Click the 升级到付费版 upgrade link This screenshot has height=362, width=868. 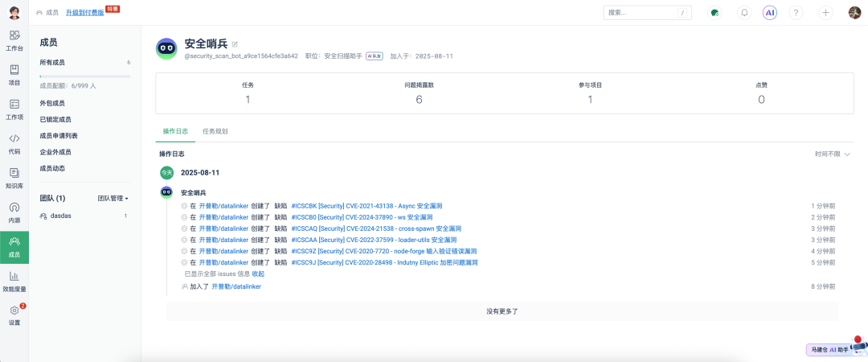pyautogui.click(x=84, y=12)
